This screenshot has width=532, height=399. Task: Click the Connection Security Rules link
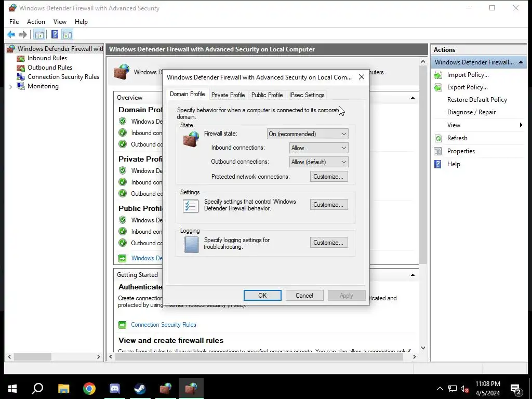(x=164, y=325)
